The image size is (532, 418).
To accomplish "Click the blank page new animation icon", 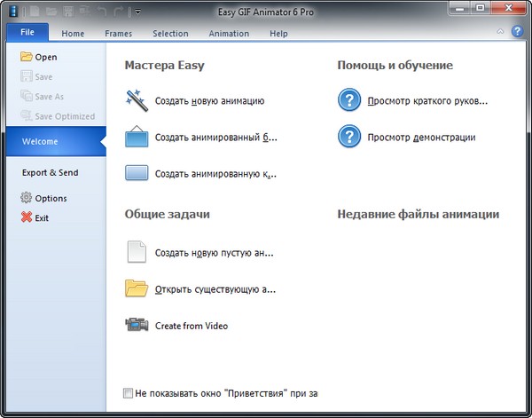I will click(x=136, y=252).
